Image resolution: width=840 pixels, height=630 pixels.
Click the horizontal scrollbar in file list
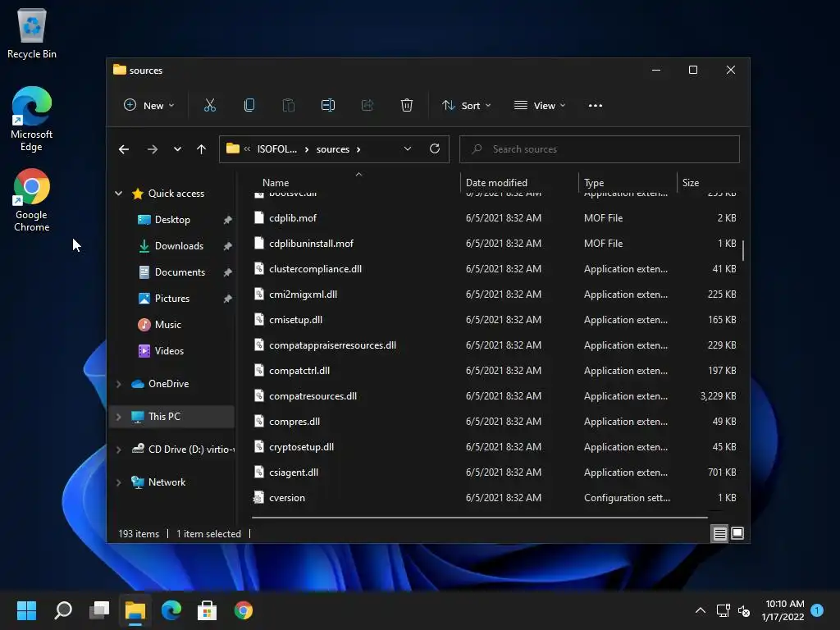pos(479,518)
